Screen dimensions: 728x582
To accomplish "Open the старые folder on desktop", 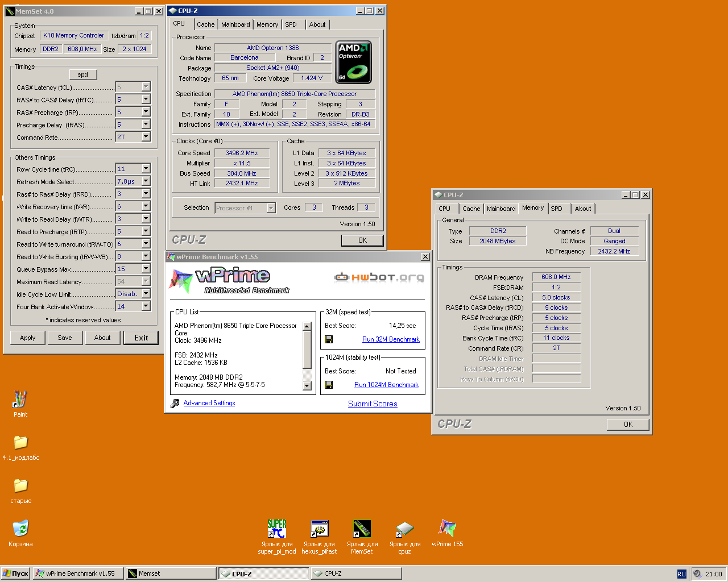I will click(x=20, y=485).
